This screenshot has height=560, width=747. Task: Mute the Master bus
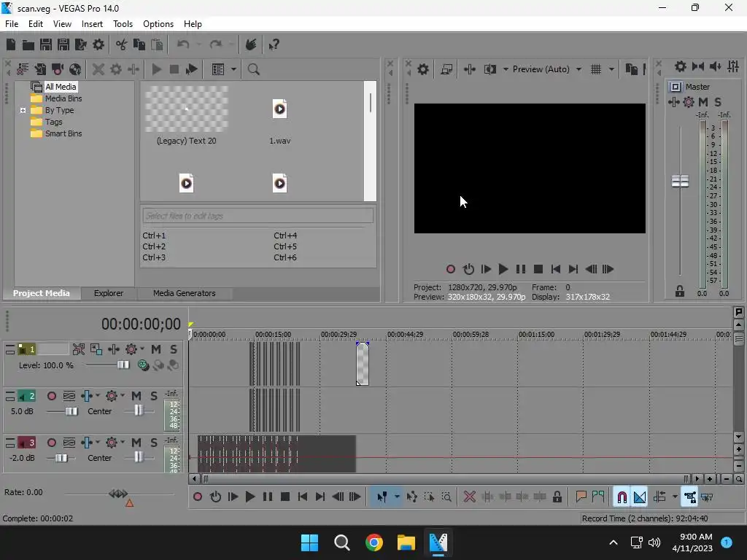pos(703,102)
